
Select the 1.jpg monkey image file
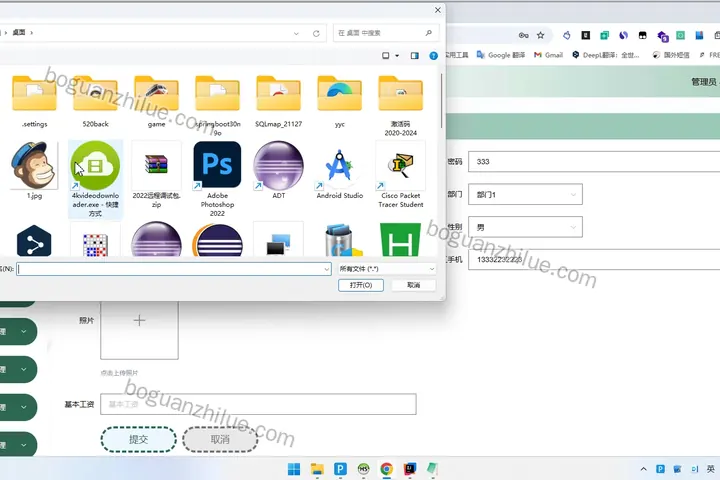34,171
